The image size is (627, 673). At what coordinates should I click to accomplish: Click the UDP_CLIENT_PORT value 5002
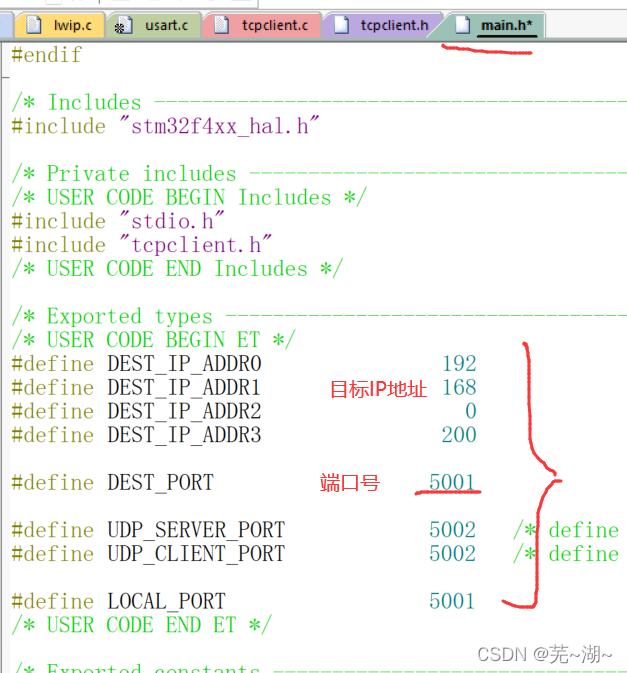point(452,554)
